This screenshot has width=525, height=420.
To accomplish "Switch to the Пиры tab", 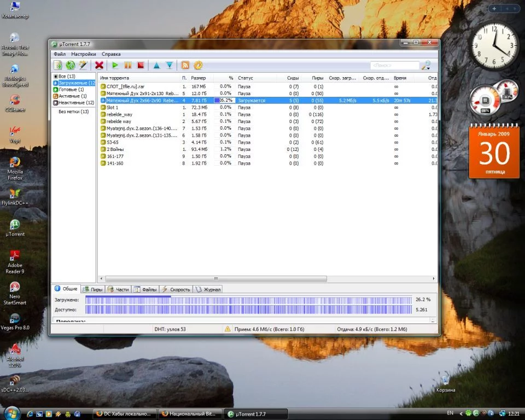I will (x=93, y=289).
